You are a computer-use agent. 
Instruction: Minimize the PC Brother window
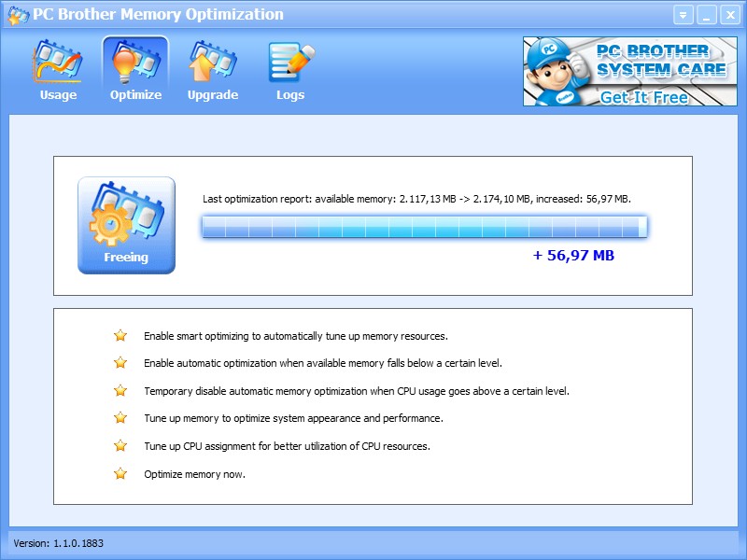point(707,15)
